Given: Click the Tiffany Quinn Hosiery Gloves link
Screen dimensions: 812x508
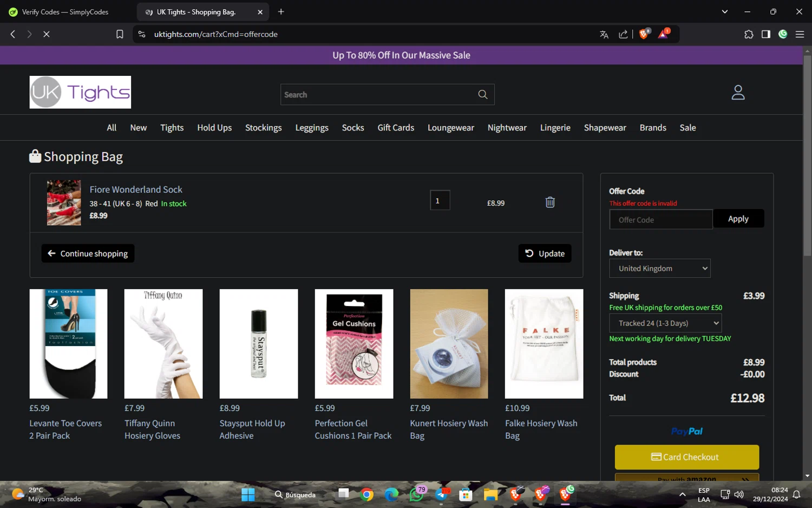Looking at the screenshot, I should [152, 429].
